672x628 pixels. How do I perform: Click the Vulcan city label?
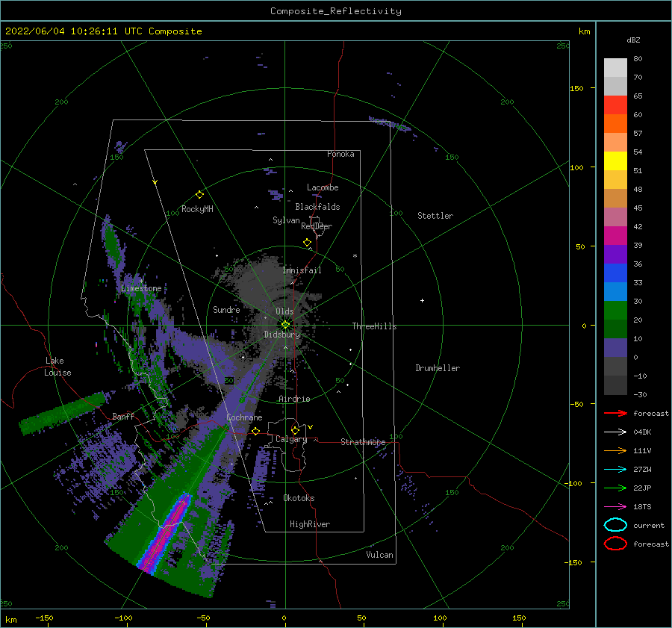tap(379, 555)
